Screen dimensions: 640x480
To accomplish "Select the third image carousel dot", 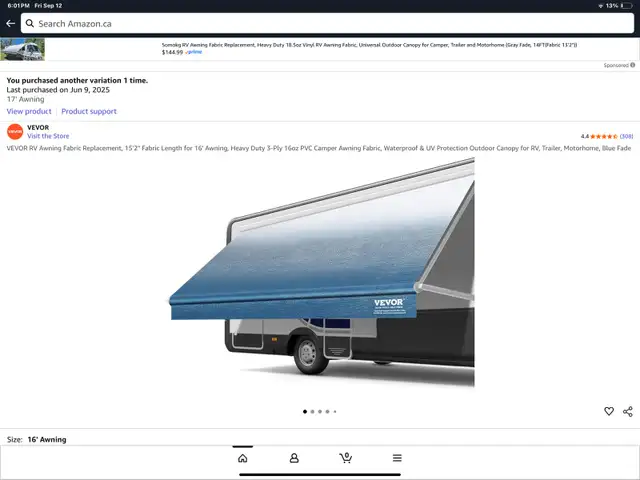I will (x=320, y=411).
